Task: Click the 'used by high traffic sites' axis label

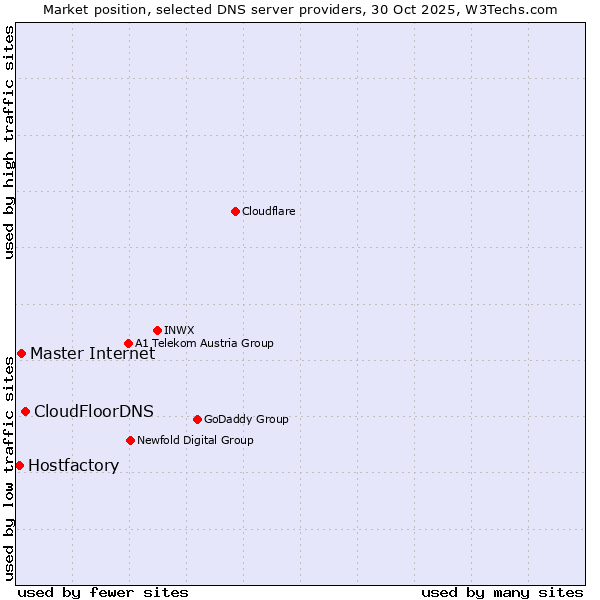Action: pos(9,142)
